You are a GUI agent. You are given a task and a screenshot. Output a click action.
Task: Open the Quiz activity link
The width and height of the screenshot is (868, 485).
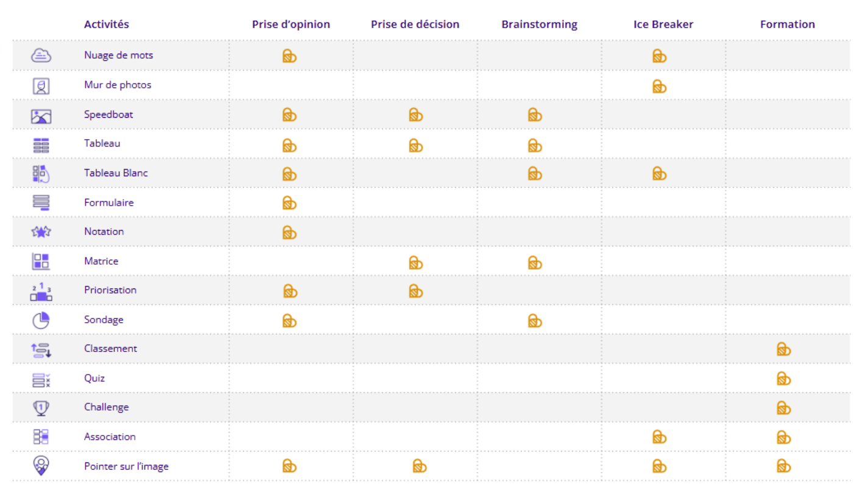[94, 378]
